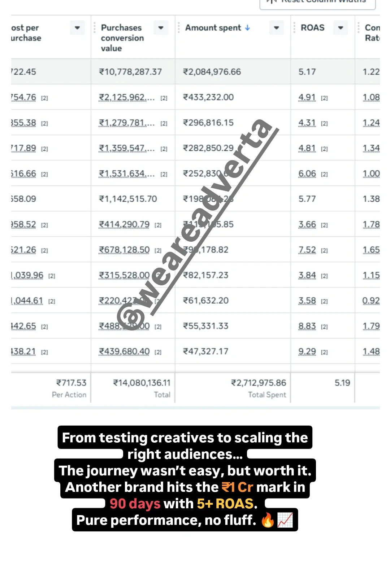
Task: Expand the ROAS column dropdown
Action: click(341, 28)
